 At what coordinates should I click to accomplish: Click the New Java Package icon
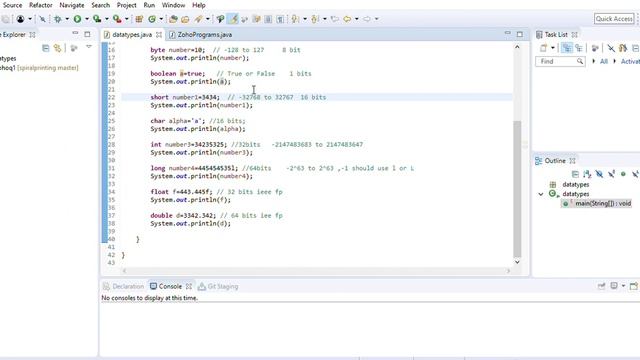(139, 19)
